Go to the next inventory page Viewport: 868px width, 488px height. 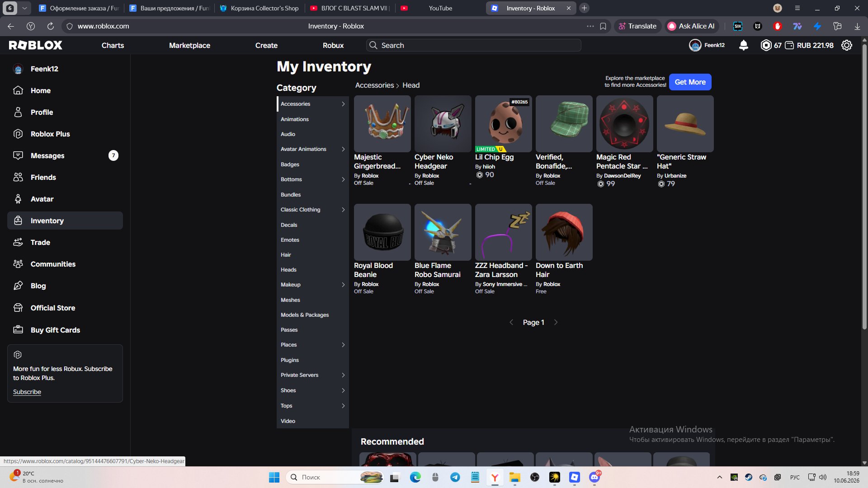pyautogui.click(x=556, y=322)
